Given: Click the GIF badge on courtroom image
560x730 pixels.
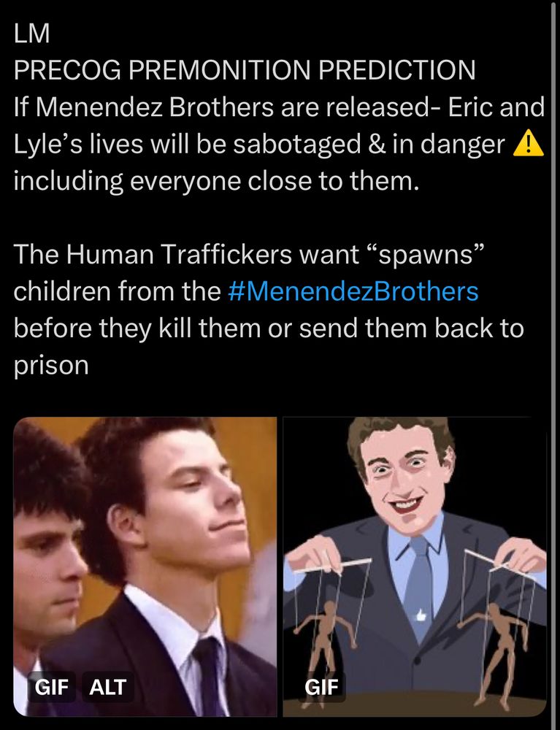Looking at the screenshot, I should pyautogui.click(x=51, y=687).
